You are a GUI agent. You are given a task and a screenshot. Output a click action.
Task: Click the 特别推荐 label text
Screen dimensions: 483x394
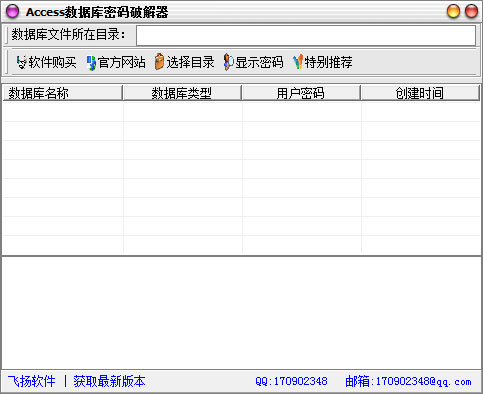point(328,62)
